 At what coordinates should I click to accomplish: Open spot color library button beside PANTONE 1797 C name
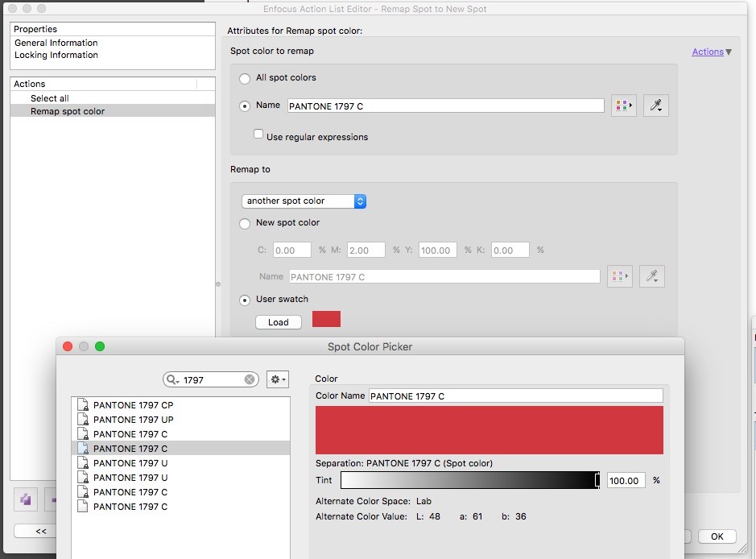(624, 106)
